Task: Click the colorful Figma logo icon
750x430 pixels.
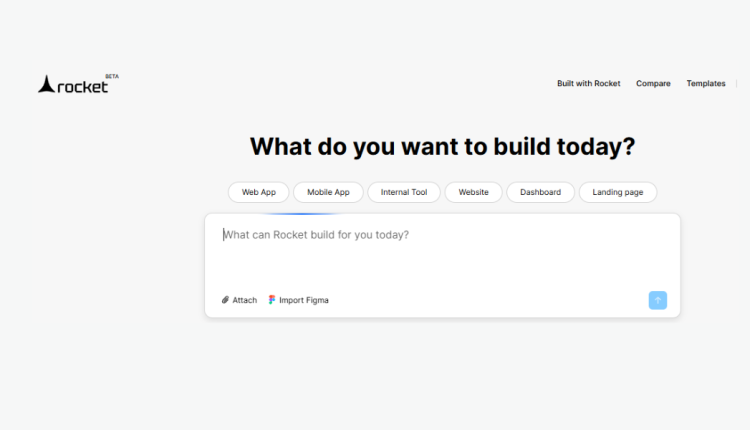Action: pos(272,300)
